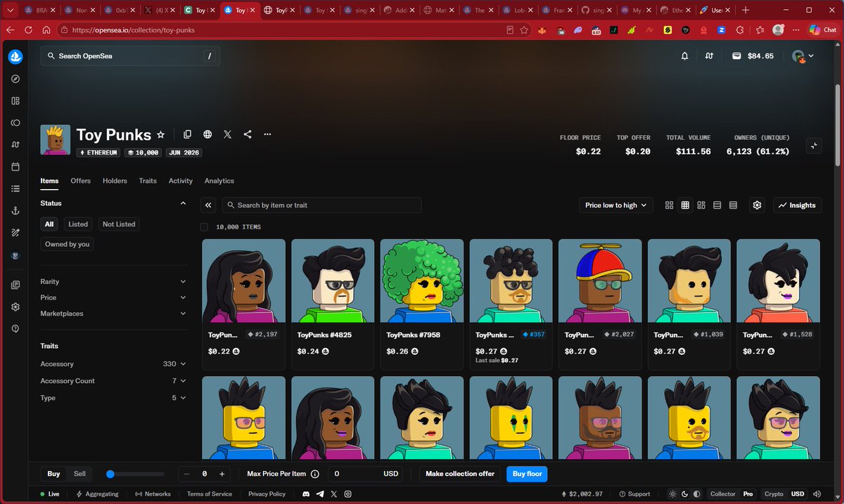Click the browser home button

(46, 30)
